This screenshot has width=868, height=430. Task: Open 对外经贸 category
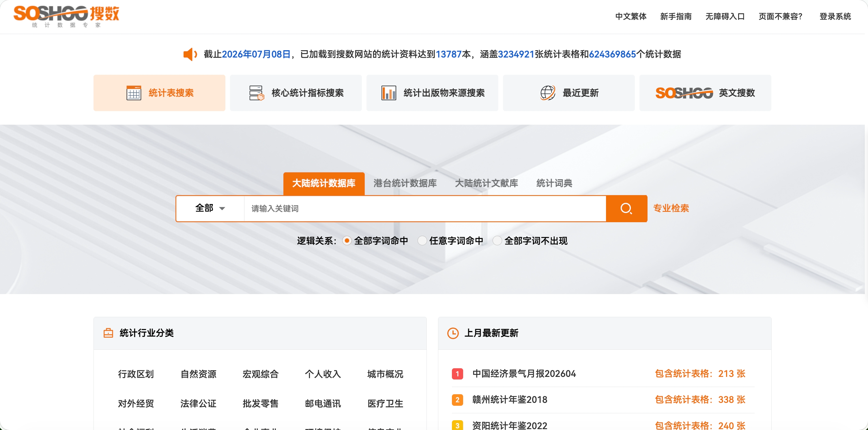[136, 403]
